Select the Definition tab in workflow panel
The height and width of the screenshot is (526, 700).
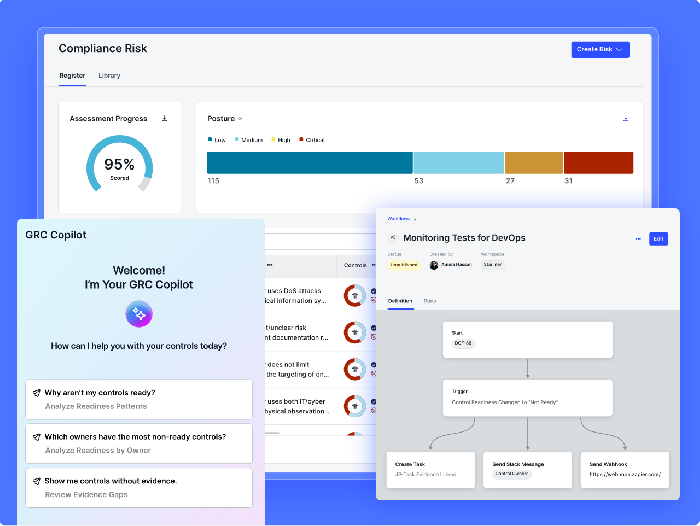pos(400,301)
